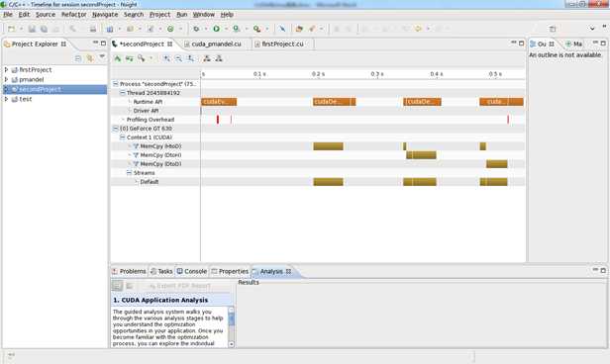Open the Refactor menu

tap(73, 15)
